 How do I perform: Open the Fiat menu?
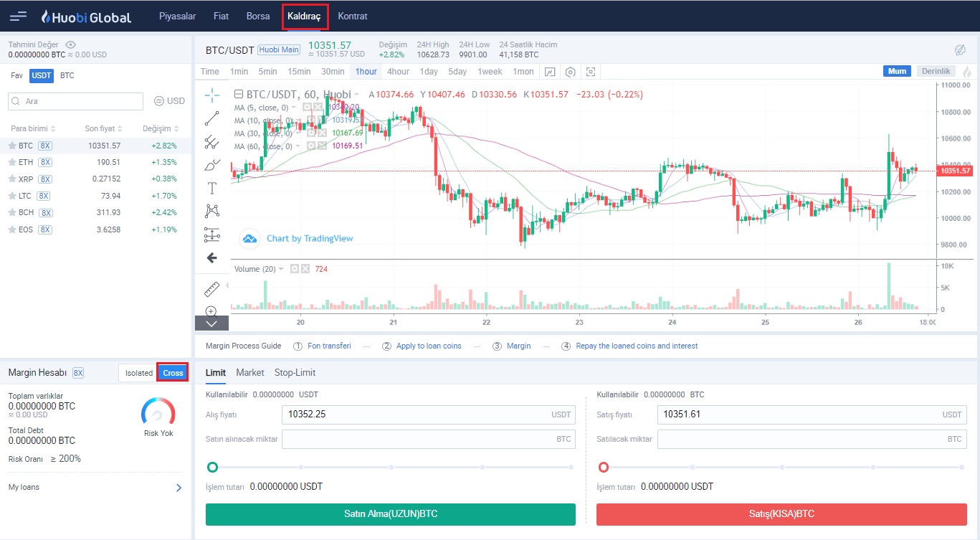[x=222, y=16]
